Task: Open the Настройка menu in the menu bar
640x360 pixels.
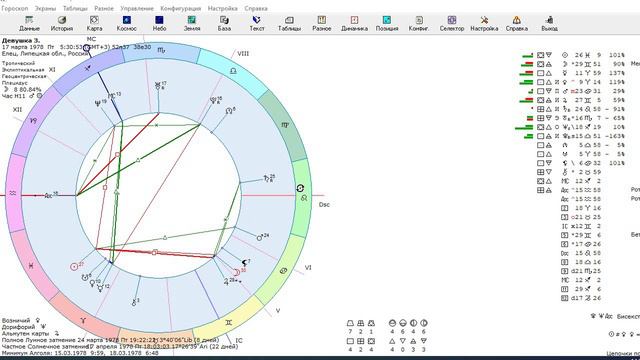Action: (x=222, y=8)
